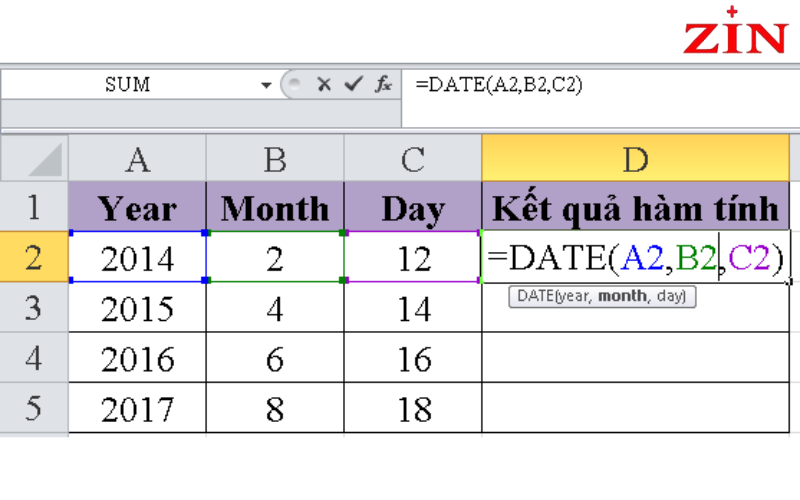This screenshot has width=800, height=500.
Task: Click DATE function name in tooltip
Action: [x=534, y=296]
